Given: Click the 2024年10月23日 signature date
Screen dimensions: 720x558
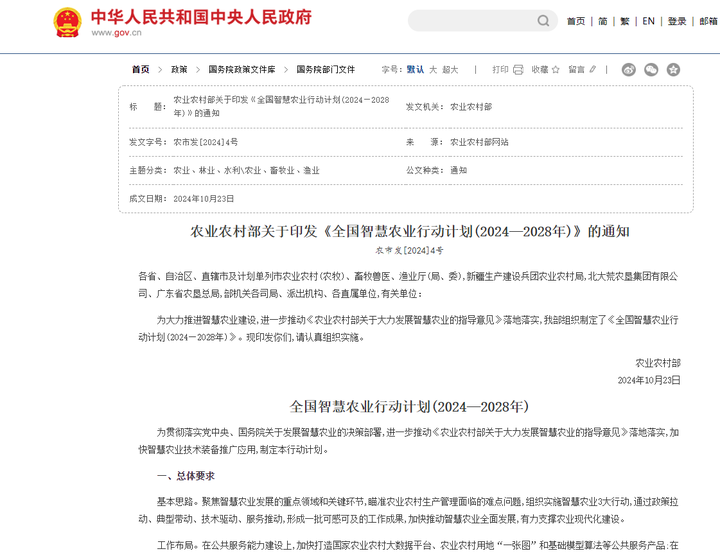Looking at the screenshot, I should (649, 380).
